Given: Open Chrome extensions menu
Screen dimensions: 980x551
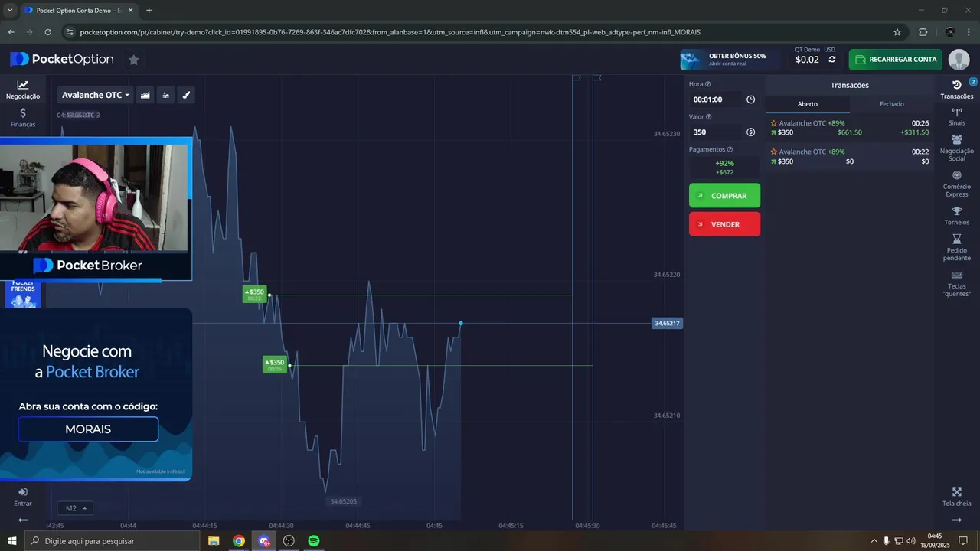Looking at the screenshot, I should tap(923, 32).
